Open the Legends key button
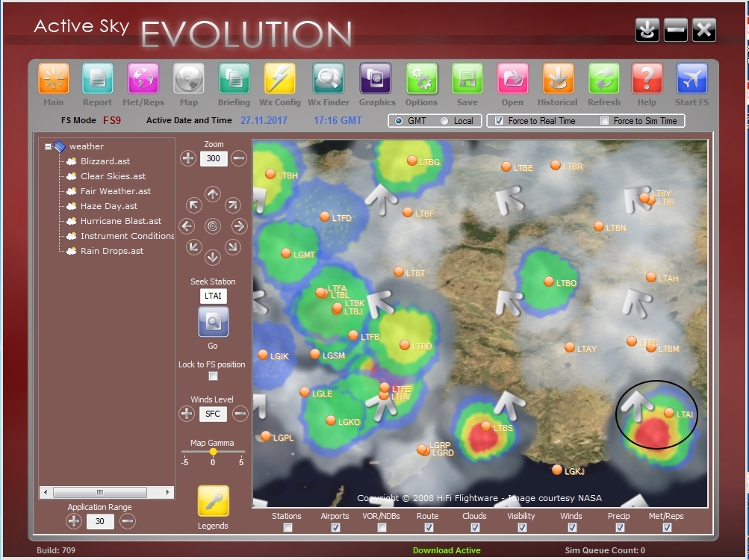749x560 pixels. coord(213,501)
